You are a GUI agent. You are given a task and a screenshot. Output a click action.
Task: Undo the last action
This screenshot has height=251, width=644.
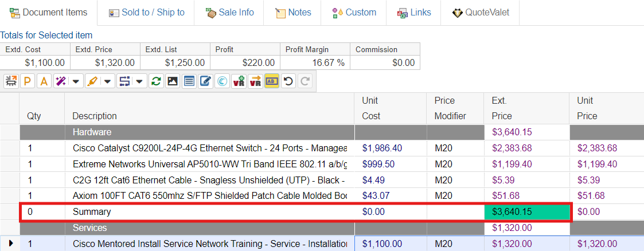coord(288,81)
